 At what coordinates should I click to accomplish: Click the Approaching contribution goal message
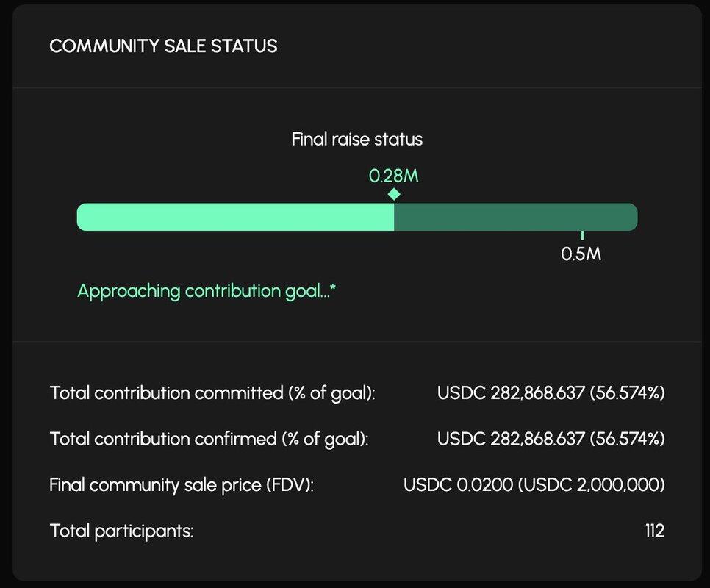pyautogui.click(x=207, y=291)
